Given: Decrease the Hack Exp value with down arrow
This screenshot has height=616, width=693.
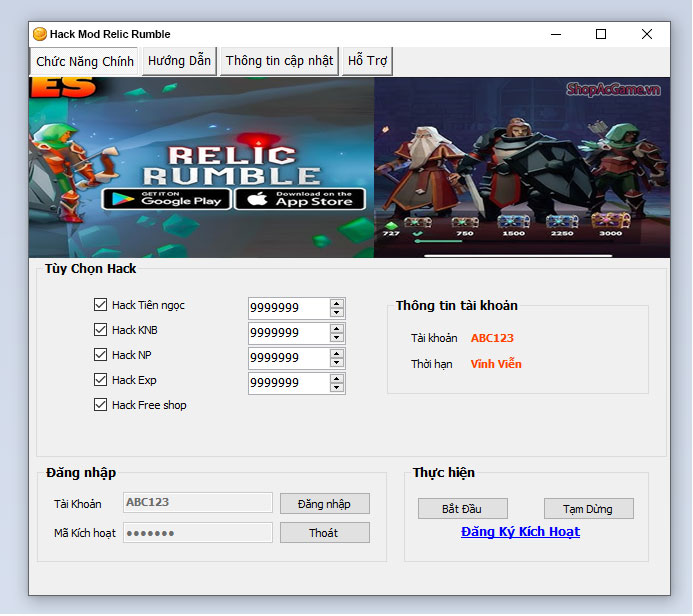Looking at the screenshot, I should 336,388.
